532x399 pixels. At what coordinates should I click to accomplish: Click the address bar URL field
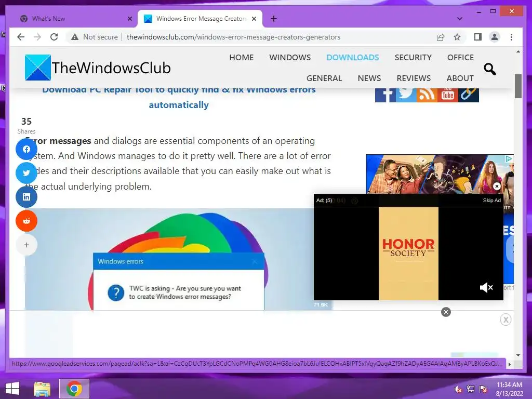(233, 37)
